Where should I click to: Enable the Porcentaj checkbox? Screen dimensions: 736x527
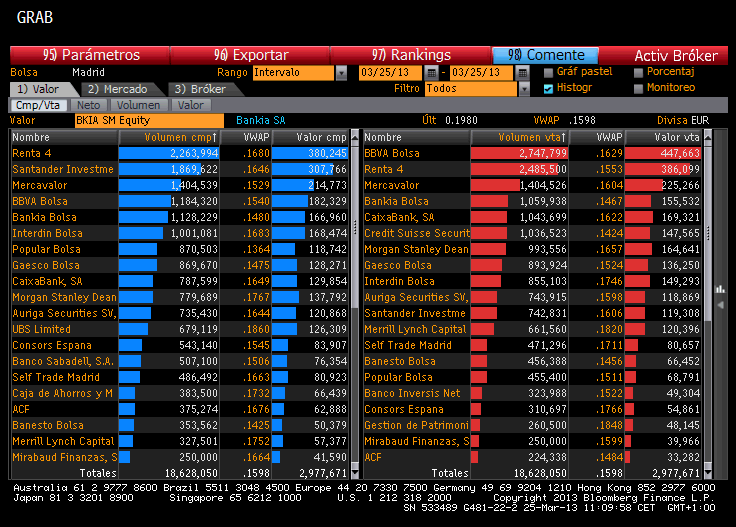(638, 73)
